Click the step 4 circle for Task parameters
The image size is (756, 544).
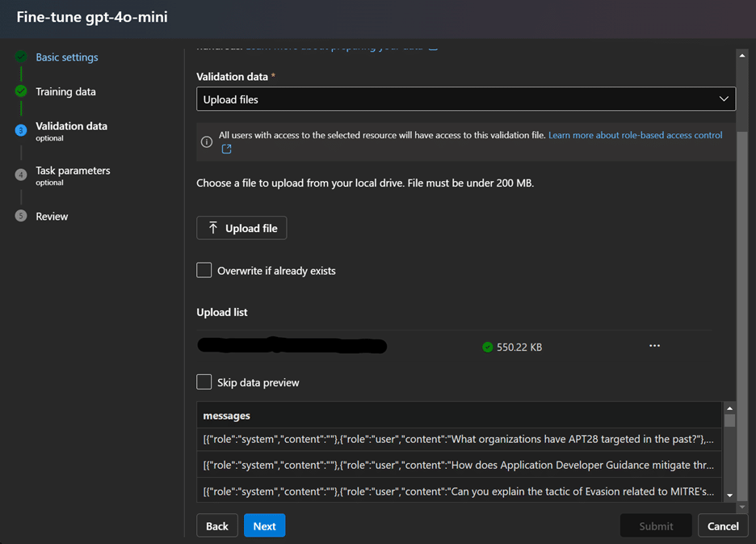(20, 171)
